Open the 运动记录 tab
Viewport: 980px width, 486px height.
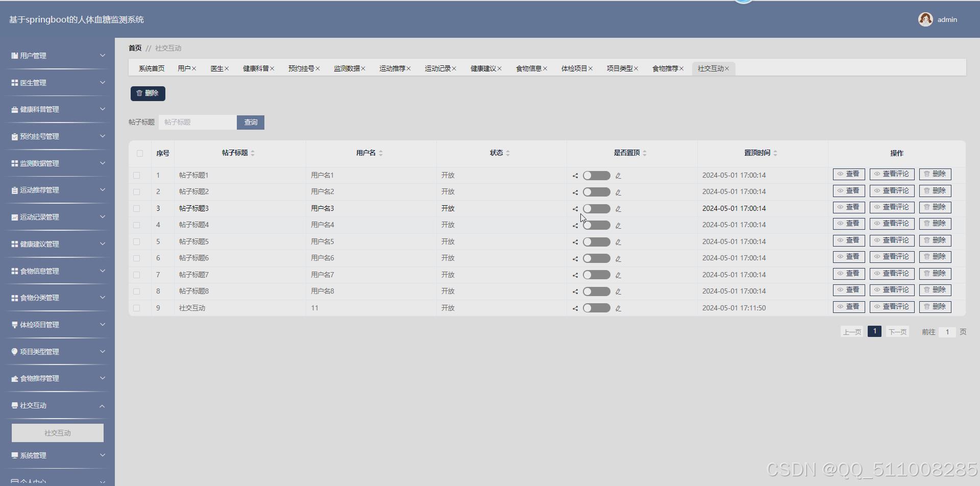(437, 68)
